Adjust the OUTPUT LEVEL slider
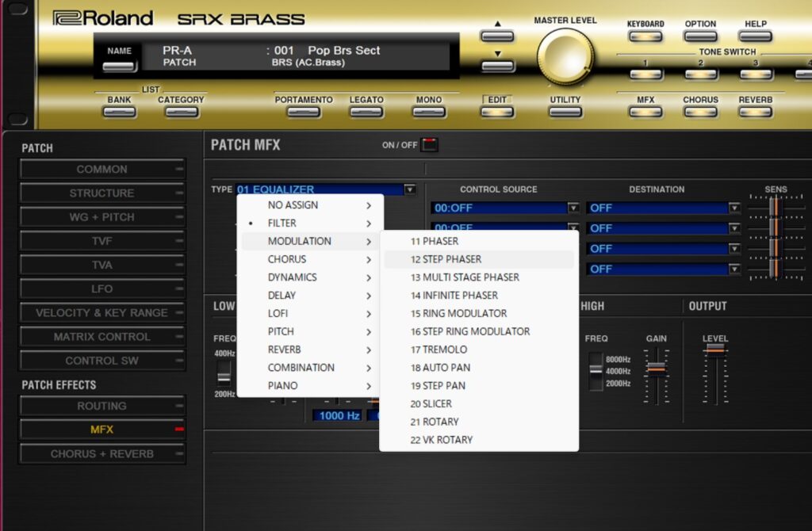 (x=715, y=350)
